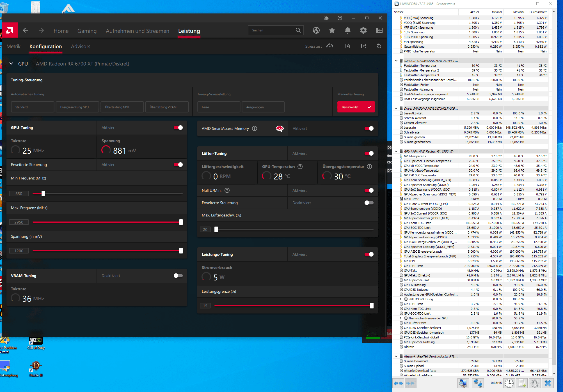
Task: Open notifications bell icon
Action: point(348,30)
